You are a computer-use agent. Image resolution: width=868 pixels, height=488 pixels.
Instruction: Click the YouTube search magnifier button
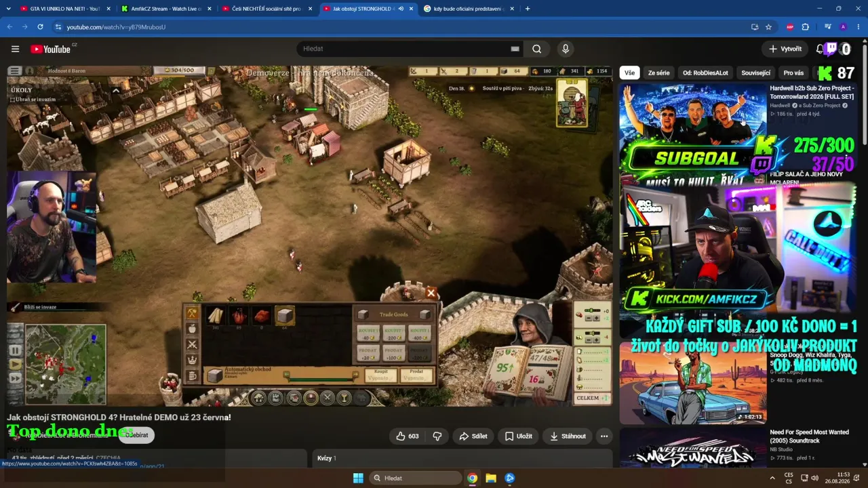point(536,49)
